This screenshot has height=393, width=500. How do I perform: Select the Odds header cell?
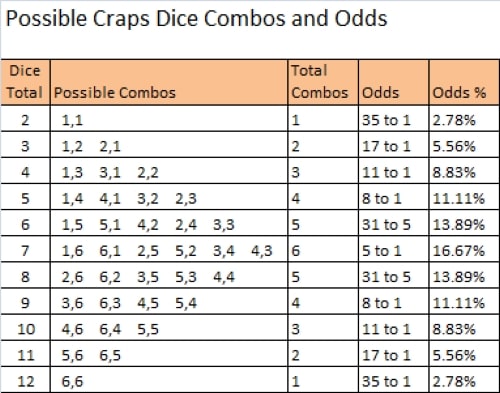click(394, 82)
